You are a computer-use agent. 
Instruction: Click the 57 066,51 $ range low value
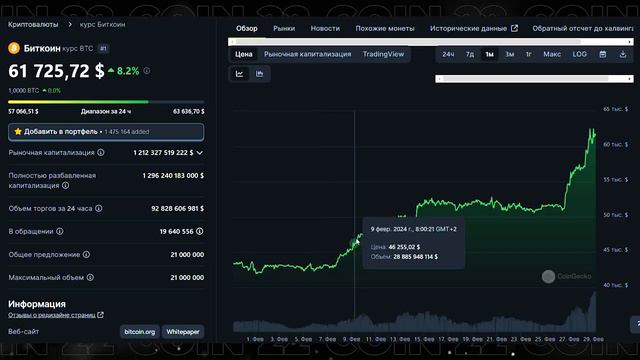pyautogui.click(x=23, y=111)
